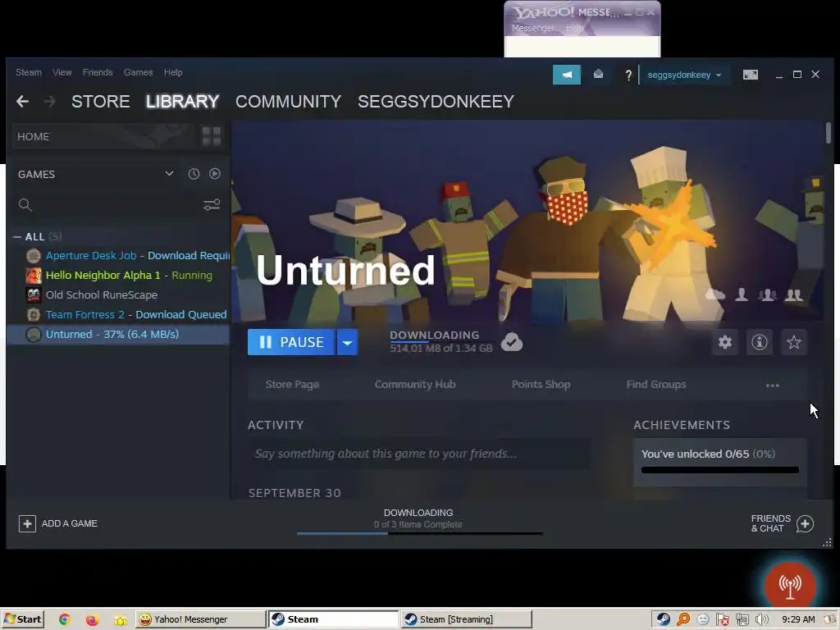Switch library to grid collections view
The image size is (840, 630).
click(x=212, y=136)
